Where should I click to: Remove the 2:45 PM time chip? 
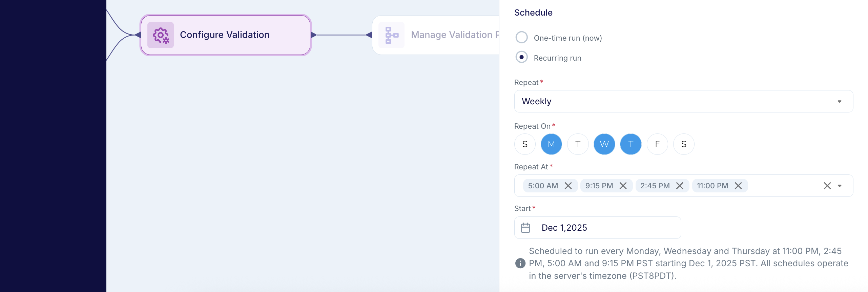click(680, 186)
